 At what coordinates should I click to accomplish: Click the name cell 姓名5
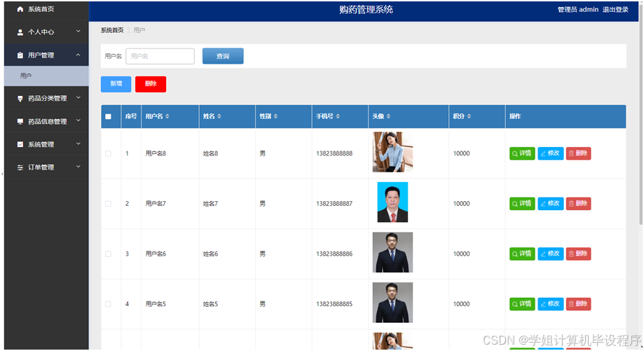[210, 304]
